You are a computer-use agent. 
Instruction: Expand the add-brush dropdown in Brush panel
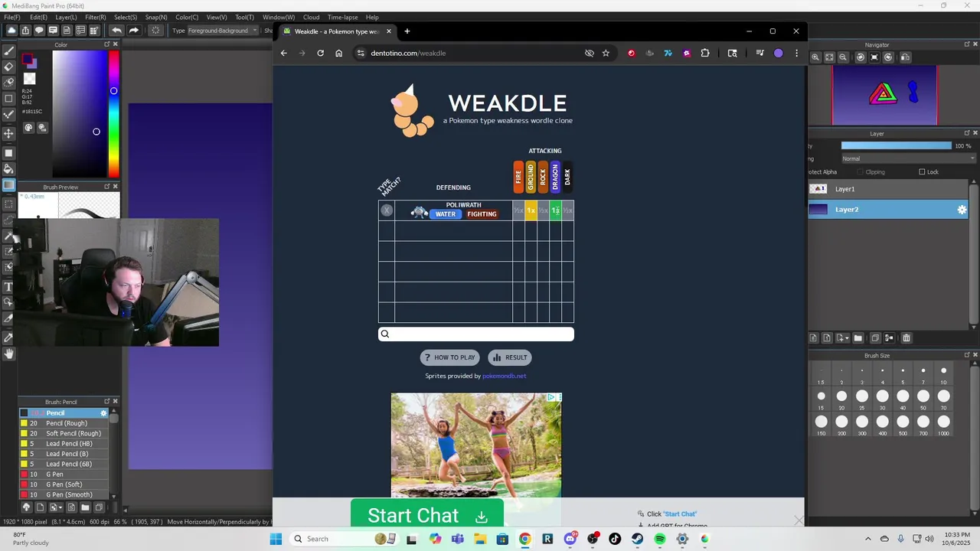click(x=60, y=507)
